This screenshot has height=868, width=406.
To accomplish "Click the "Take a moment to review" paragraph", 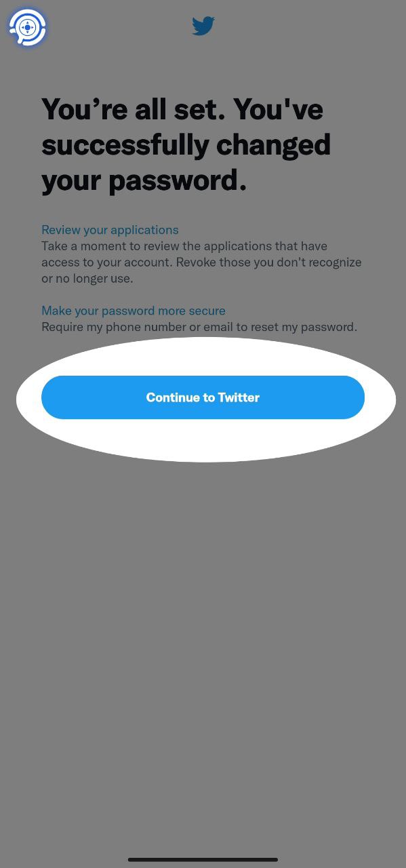I will pos(201,262).
